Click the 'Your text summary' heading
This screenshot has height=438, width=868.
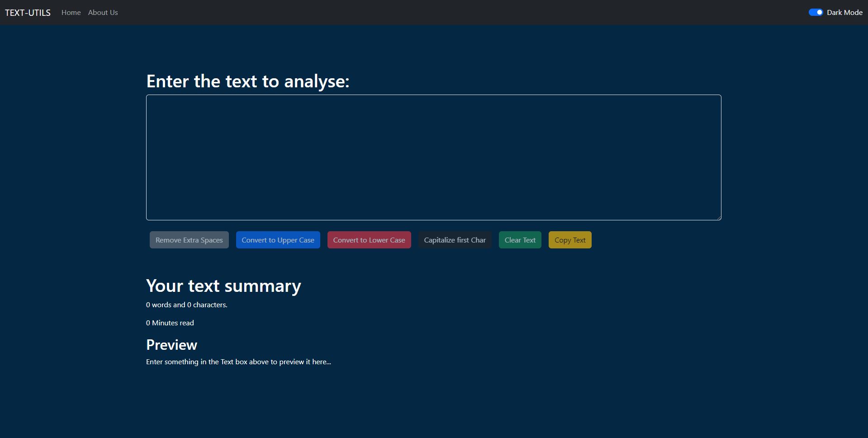point(223,286)
